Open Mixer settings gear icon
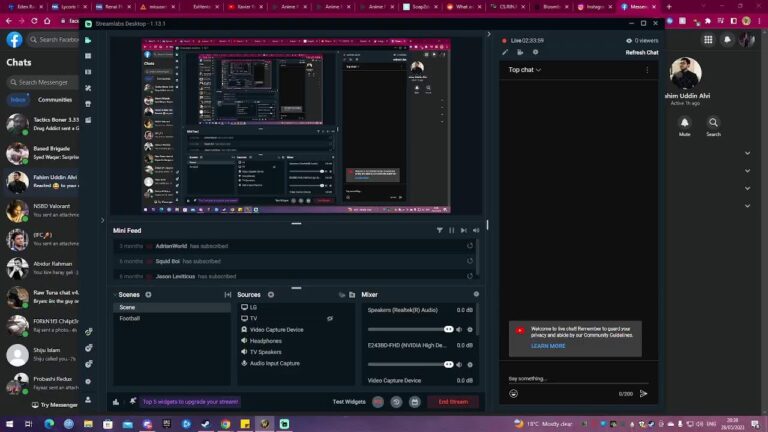 (476, 295)
